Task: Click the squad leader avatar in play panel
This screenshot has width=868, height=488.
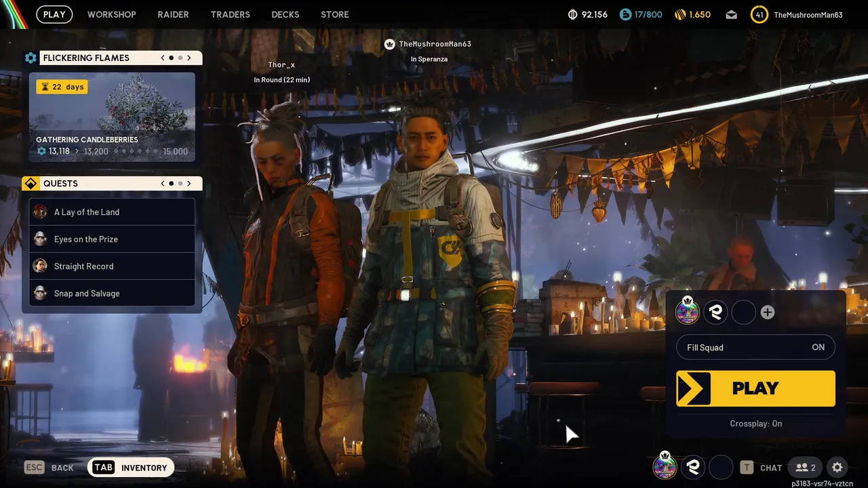Action: (687, 312)
